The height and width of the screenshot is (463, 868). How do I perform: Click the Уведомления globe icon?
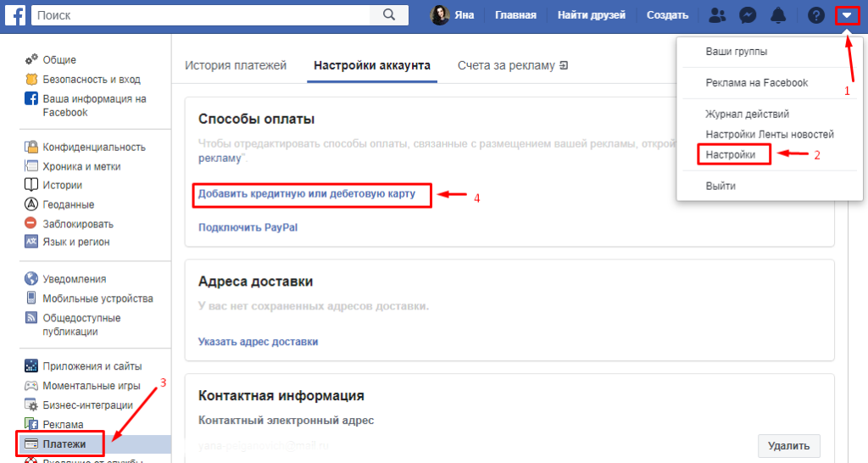(31, 279)
